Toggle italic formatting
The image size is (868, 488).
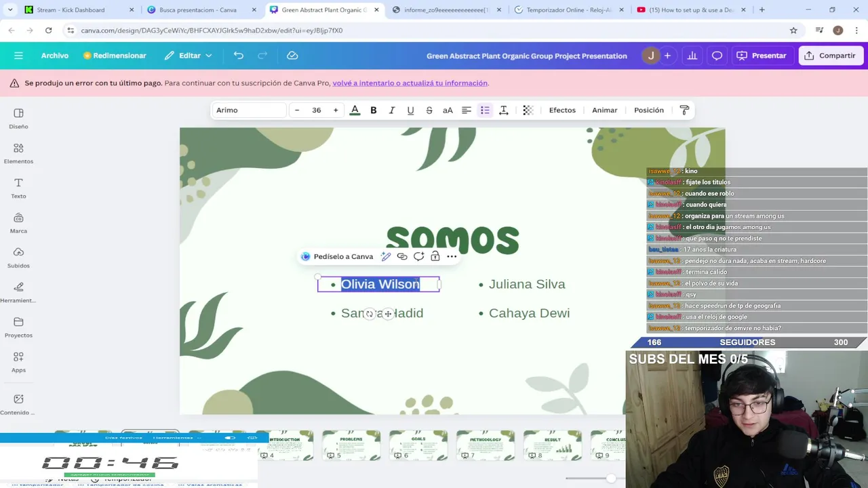point(392,110)
